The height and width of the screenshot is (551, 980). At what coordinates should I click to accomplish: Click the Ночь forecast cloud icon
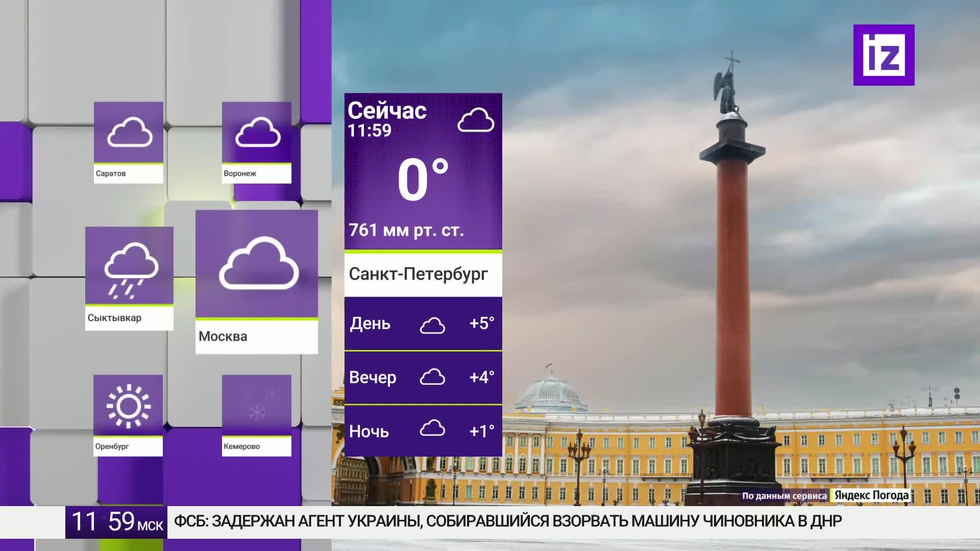[x=432, y=429]
